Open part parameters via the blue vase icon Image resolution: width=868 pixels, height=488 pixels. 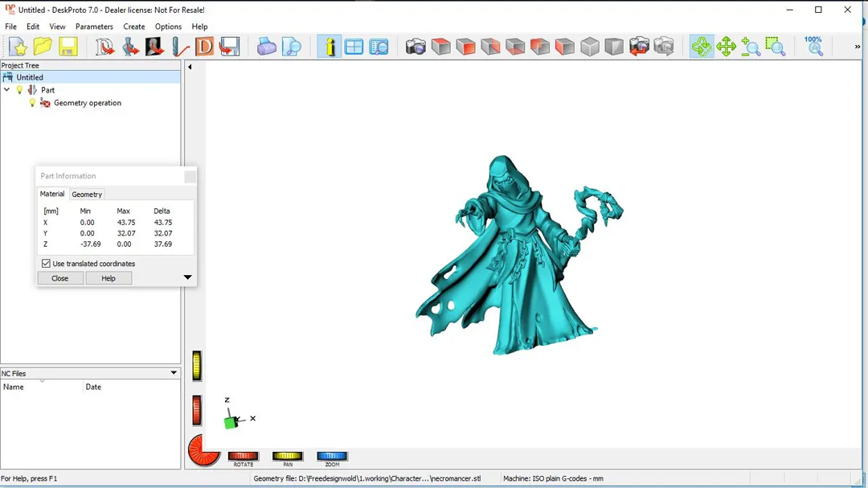130,47
